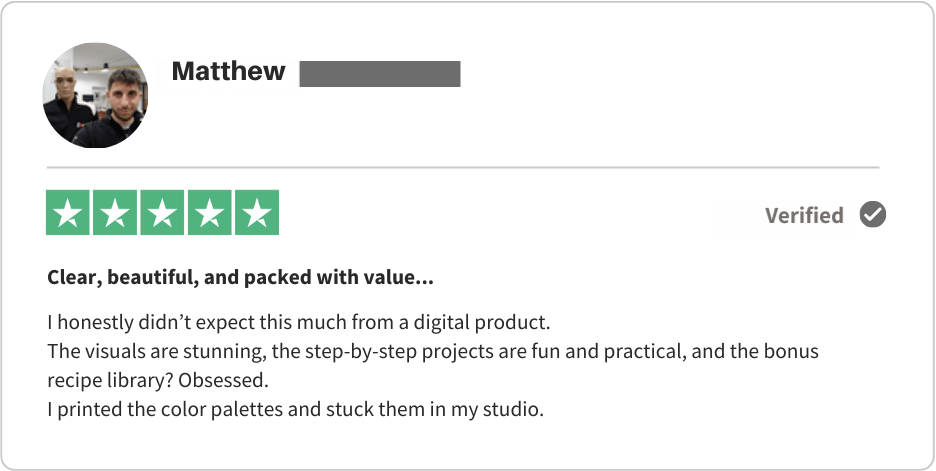Click the fifth and last rating star
Viewport: 936px width, 471px height.
pos(256,213)
